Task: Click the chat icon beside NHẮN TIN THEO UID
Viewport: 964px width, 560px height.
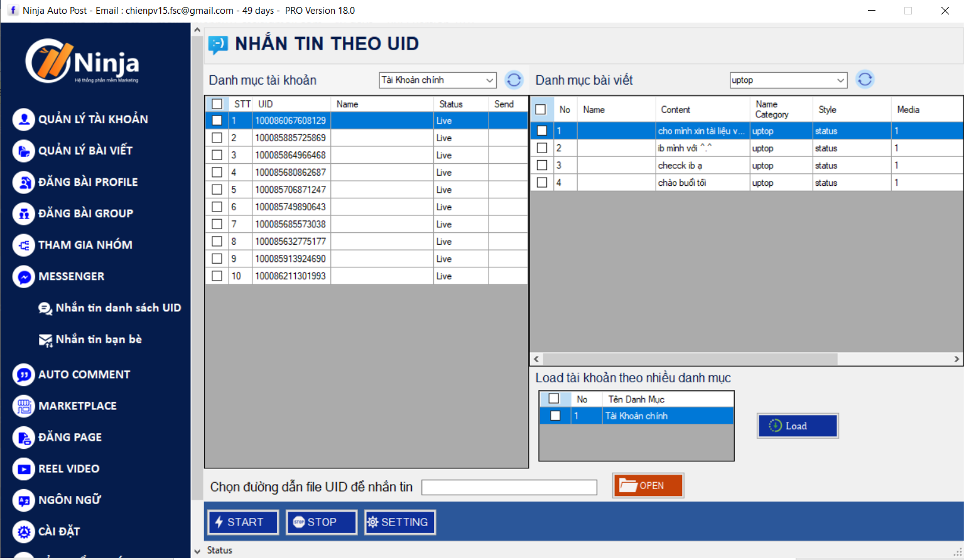Action: coord(218,45)
